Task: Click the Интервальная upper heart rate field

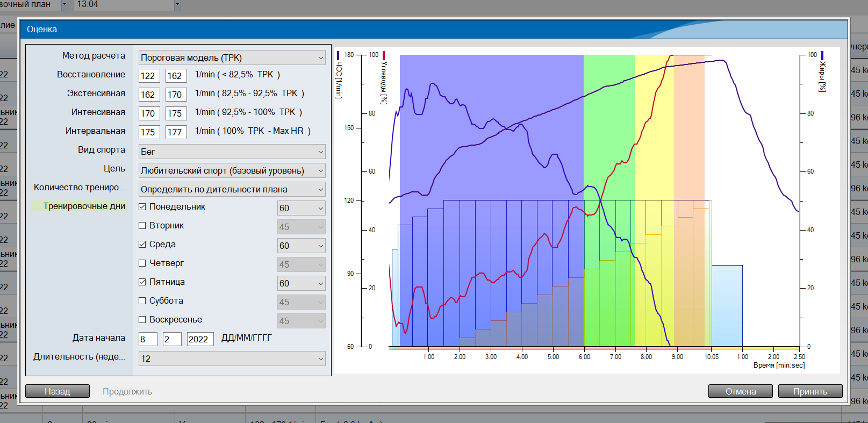Action: [175, 132]
